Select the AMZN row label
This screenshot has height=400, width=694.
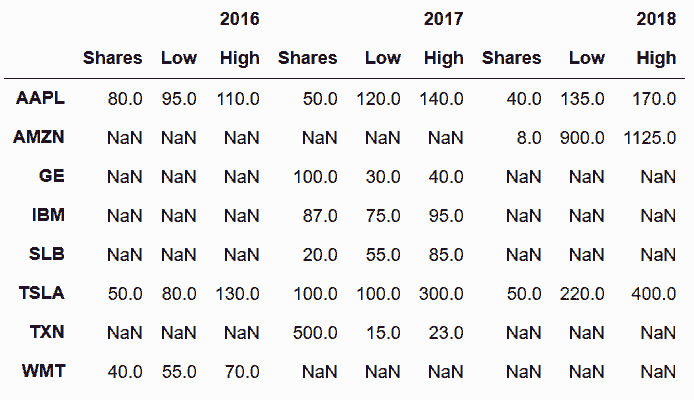tap(39, 138)
